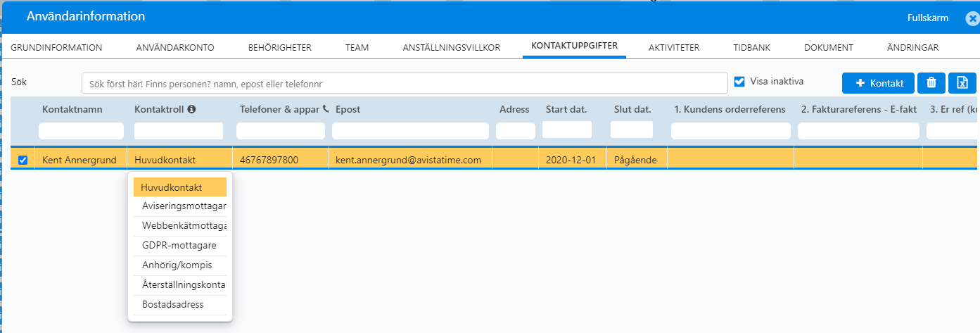The image size is (980, 333).
Task: Export contacts with the Excel icon
Action: (962, 82)
